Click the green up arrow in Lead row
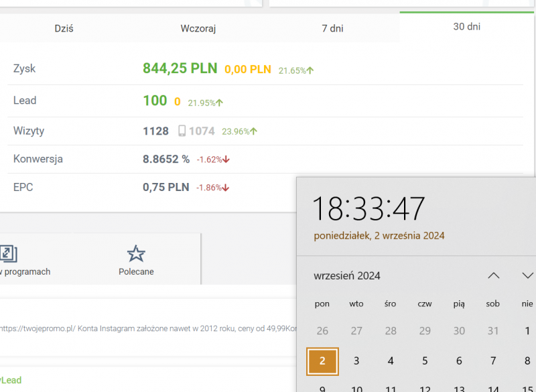This screenshot has width=536, height=392. pos(219,103)
